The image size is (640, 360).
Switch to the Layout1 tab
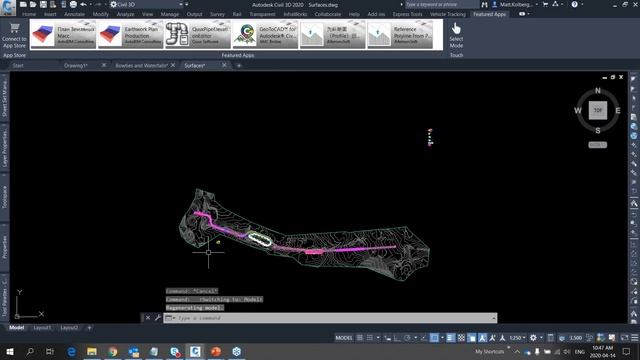point(42,327)
